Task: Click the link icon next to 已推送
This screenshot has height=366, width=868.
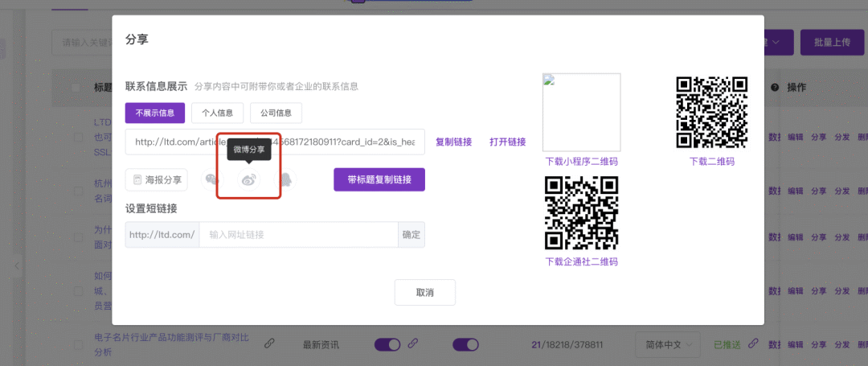Action: pos(753,344)
